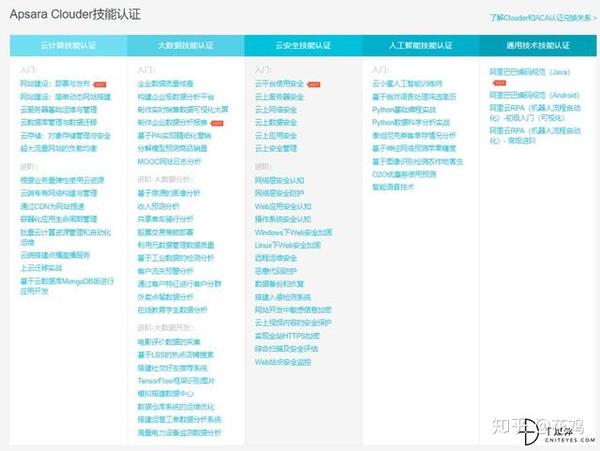Open the 大数据技能认证 tab header
This screenshot has width=600, height=451.
coord(186,46)
